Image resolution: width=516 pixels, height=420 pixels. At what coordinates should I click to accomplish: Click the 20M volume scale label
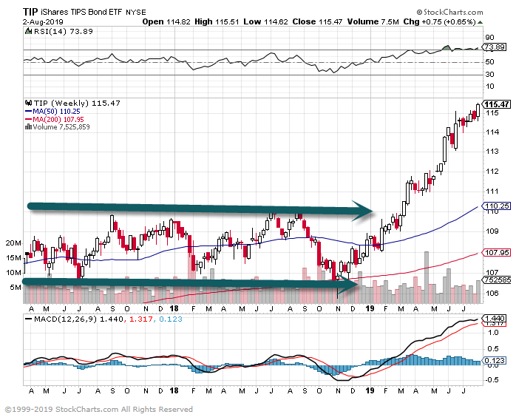pyautogui.click(x=13, y=243)
